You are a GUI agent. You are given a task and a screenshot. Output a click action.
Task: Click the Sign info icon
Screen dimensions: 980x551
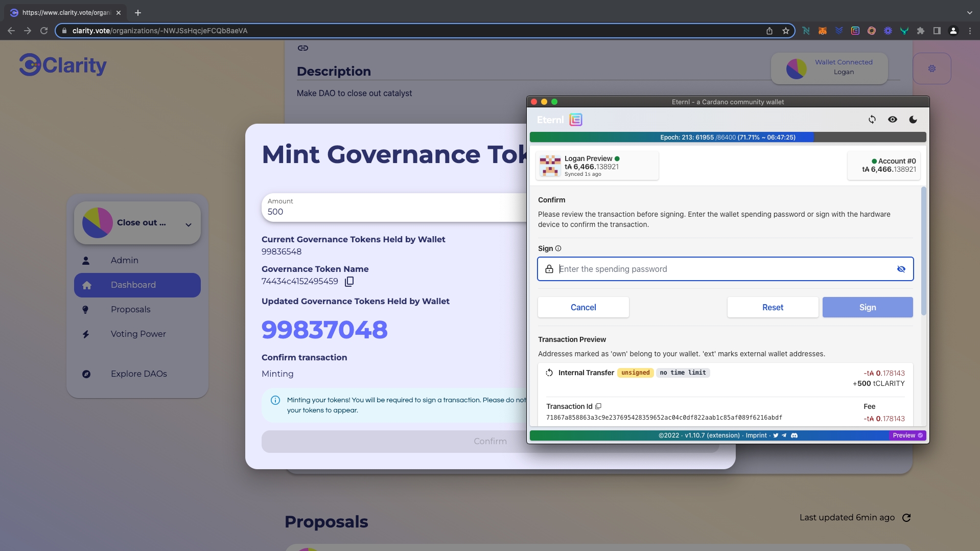(x=558, y=248)
